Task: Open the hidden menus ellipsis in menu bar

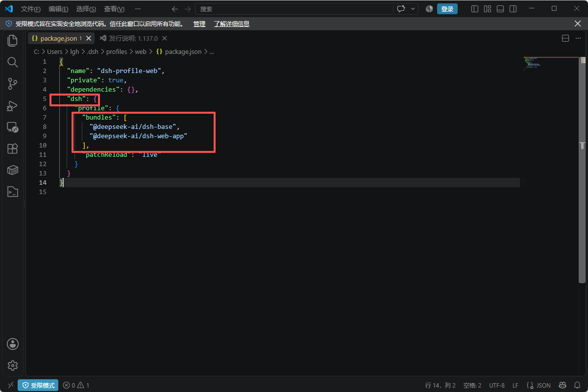Action: (x=138, y=9)
